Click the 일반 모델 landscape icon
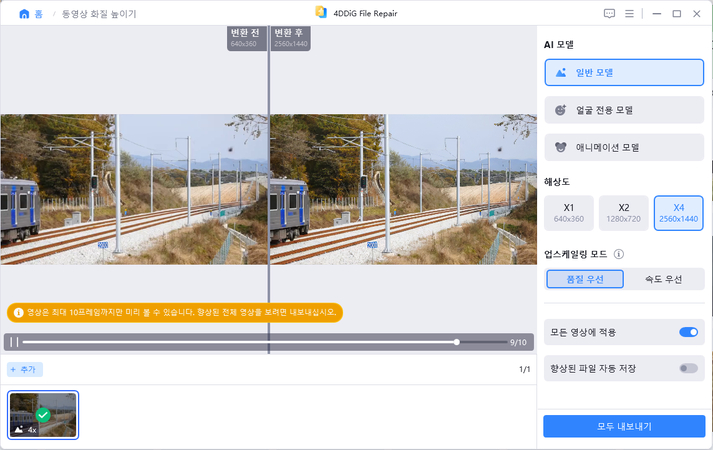Viewport: 713px width, 450px height. click(x=561, y=73)
